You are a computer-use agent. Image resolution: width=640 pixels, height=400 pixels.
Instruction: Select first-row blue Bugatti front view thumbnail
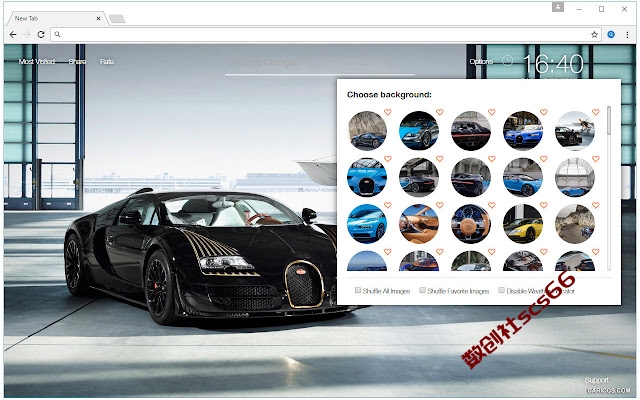(x=523, y=131)
